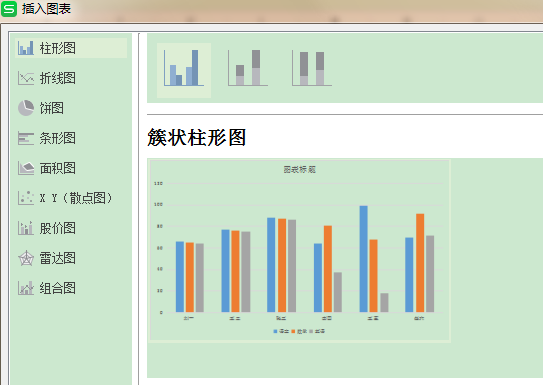Screen dimensions: 543x385
Task: Select the 面积图 area chart icon
Action: click(26, 168)
